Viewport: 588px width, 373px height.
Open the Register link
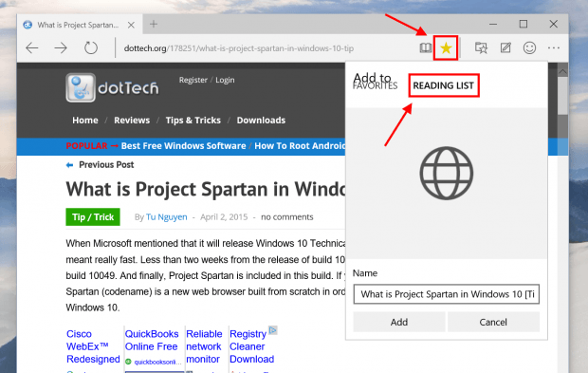(x=193, y=80)
